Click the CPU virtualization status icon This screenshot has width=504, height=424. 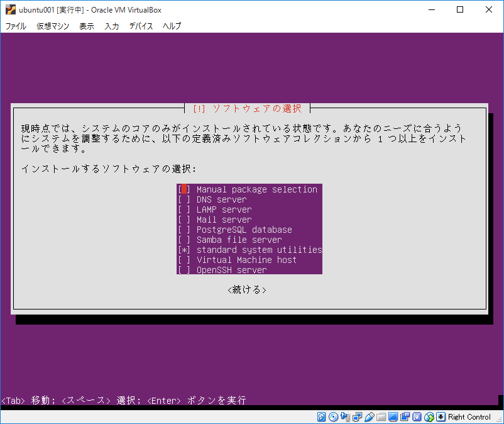(x=417, y=417)
